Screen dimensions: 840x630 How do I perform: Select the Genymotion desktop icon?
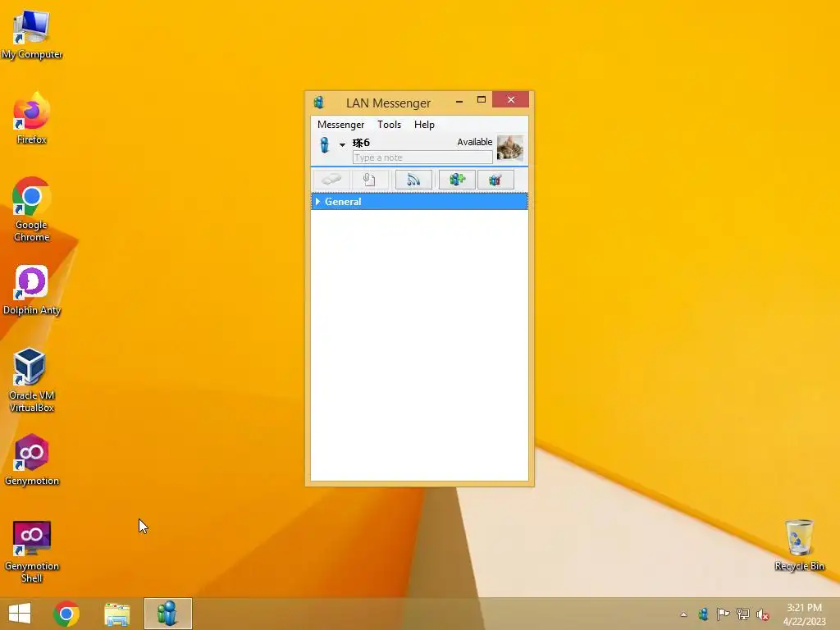click(x=32, y=459)
